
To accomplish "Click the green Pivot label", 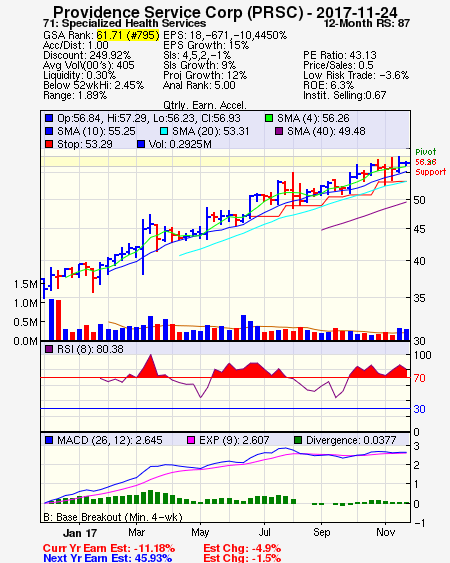I will (x=426, y=152).
